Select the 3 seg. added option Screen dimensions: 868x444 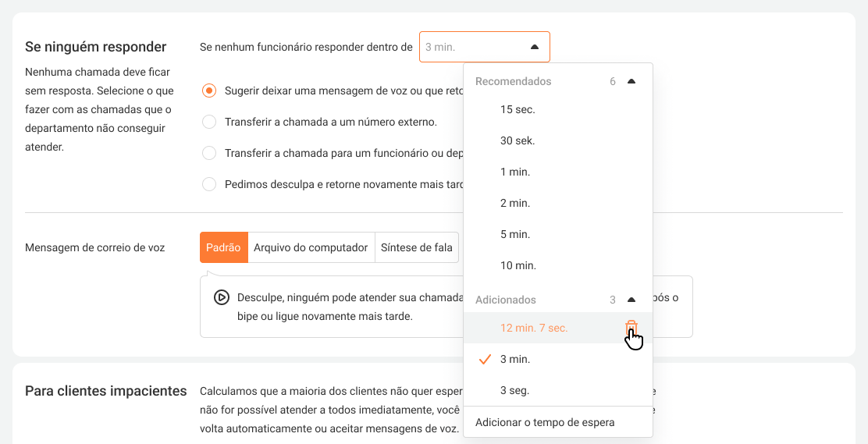pos(514,390)
